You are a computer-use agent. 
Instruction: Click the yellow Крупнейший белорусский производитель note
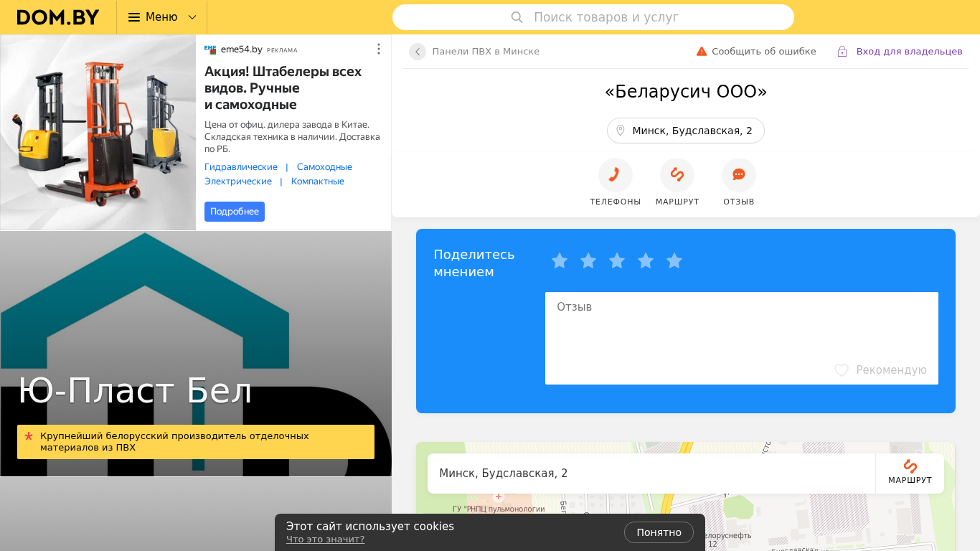(x=196, y=442)
